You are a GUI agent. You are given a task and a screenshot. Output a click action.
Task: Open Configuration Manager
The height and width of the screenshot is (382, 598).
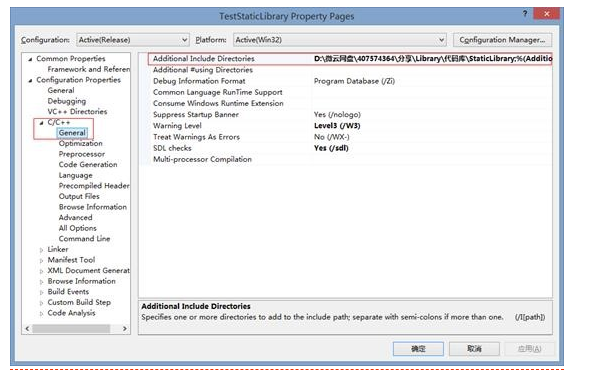coord(502,40)
